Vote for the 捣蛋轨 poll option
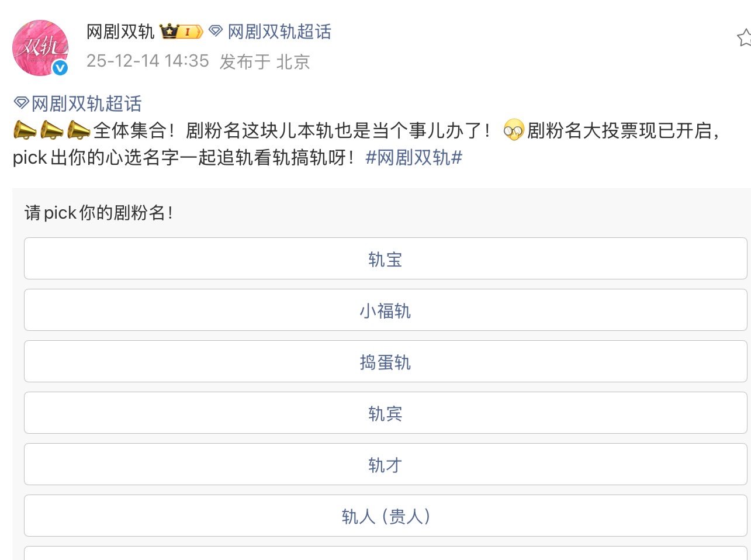 [386, 361]
